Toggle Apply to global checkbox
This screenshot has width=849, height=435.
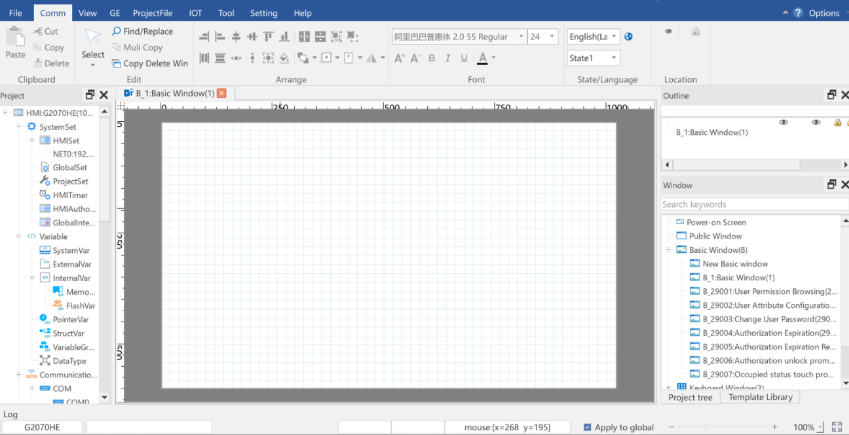(587, 427)
